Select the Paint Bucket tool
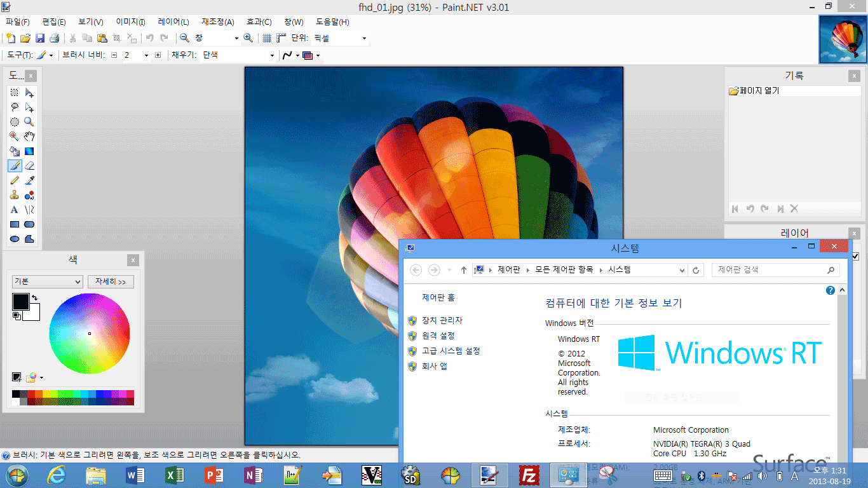 14,151
